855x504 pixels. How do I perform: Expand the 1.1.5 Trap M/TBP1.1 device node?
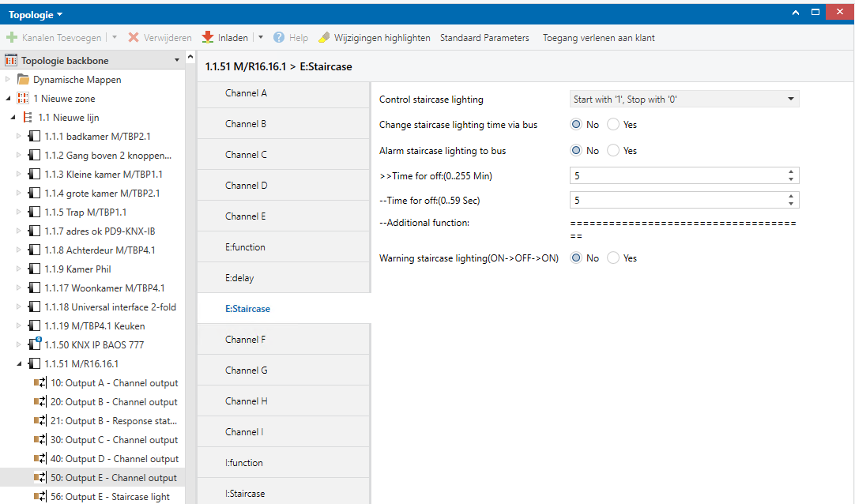pyautogui.click(x=19, y=213)
